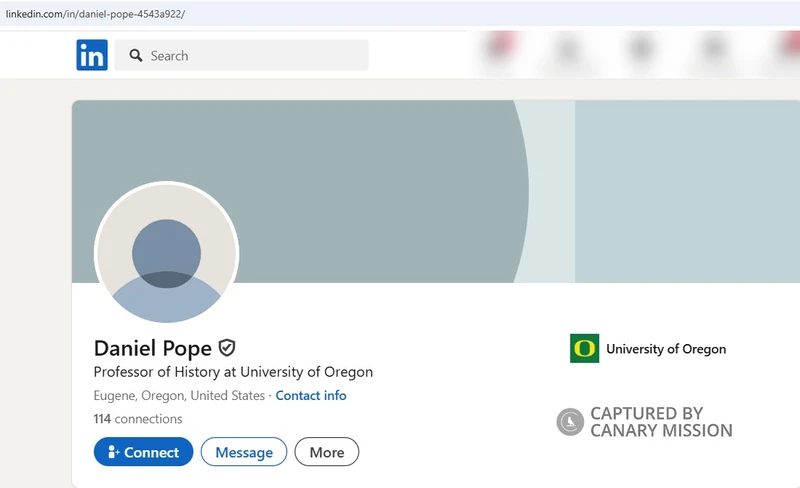Click the search magnifier icon

point(136,55)
